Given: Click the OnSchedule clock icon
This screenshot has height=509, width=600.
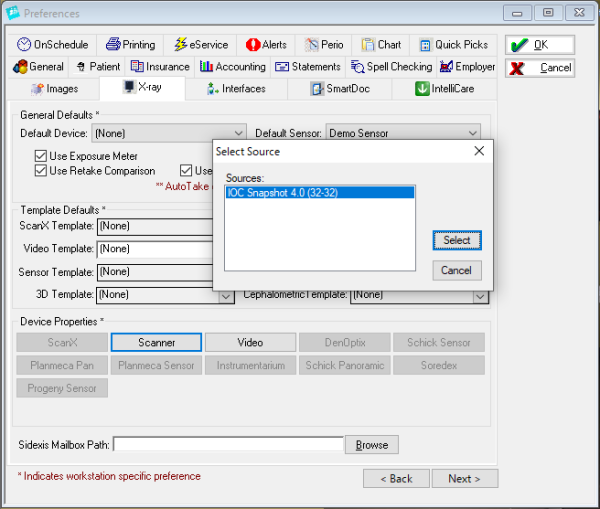Looking at the screenshot, I should tap(24, 45).
